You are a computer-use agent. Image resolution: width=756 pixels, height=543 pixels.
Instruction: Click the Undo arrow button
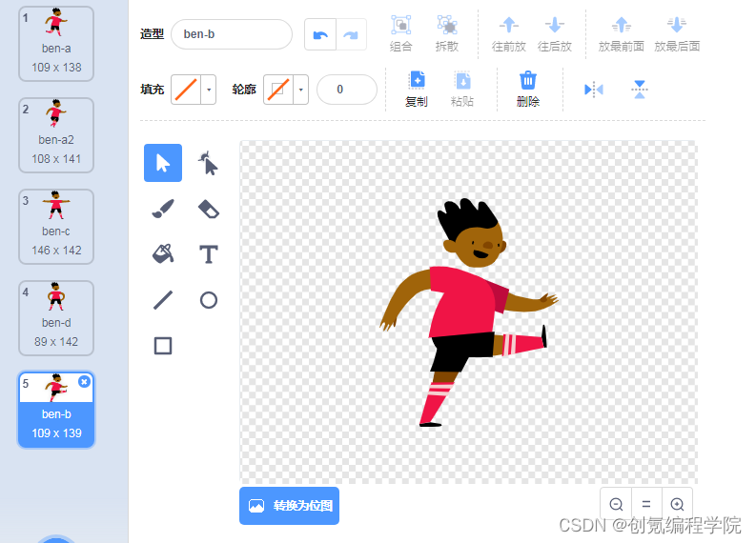[x=320, y=34]
